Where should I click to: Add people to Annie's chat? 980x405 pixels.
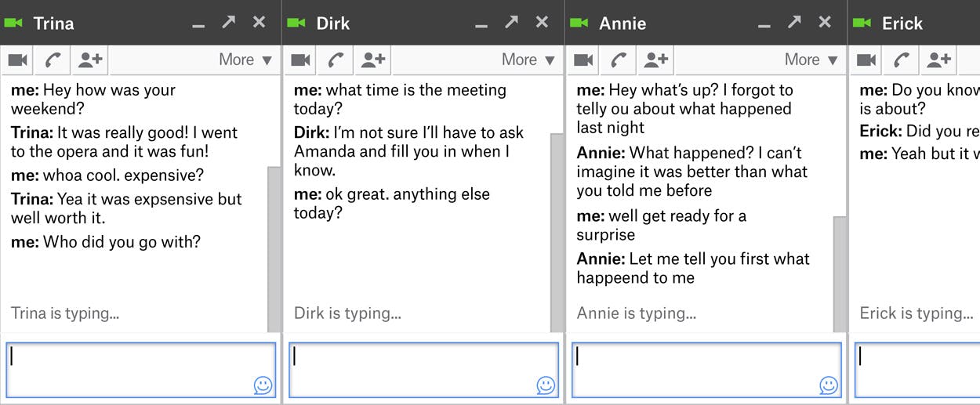[656, 60]
